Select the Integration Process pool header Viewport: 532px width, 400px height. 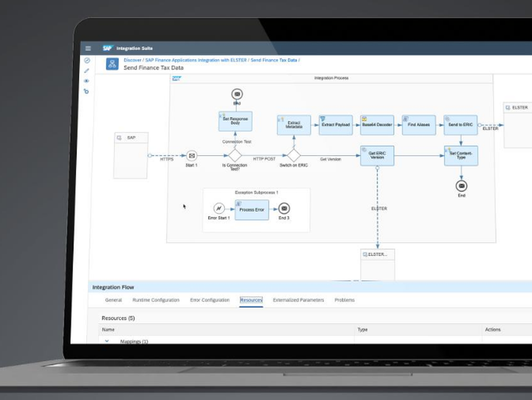click(331, 78)
